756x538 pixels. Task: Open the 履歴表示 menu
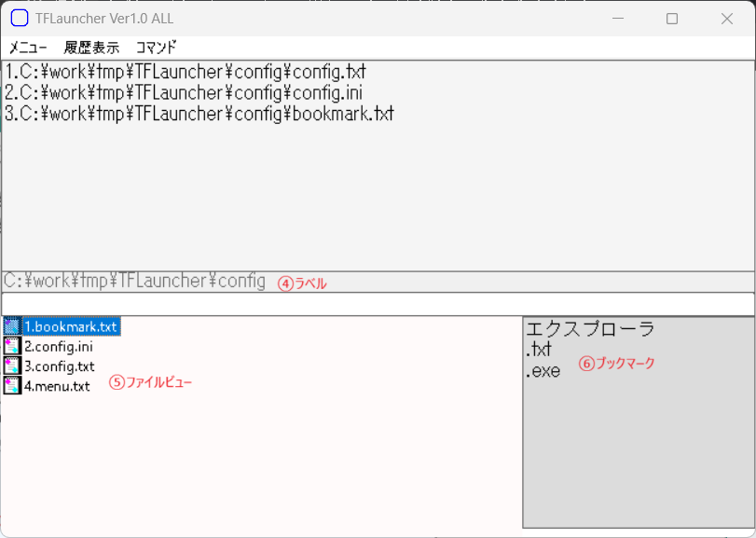pyautogui.click(x=91, y=48)
